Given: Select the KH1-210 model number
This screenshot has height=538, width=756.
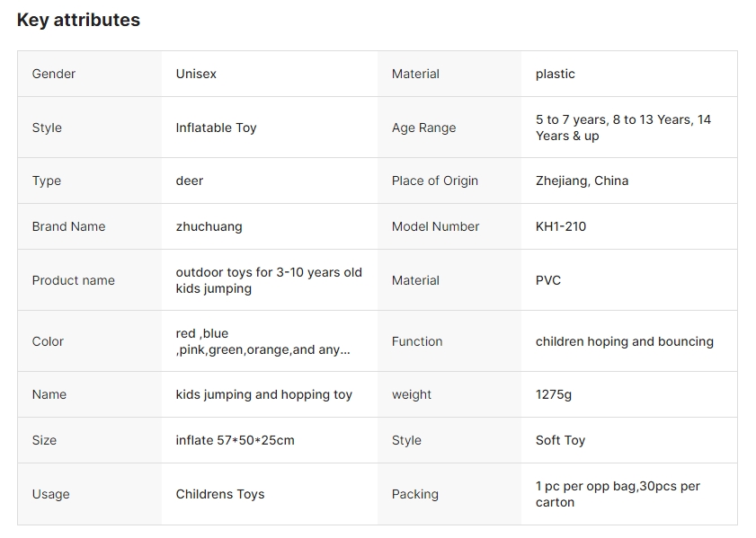Looking at the screenshot, I should point(560,226).
